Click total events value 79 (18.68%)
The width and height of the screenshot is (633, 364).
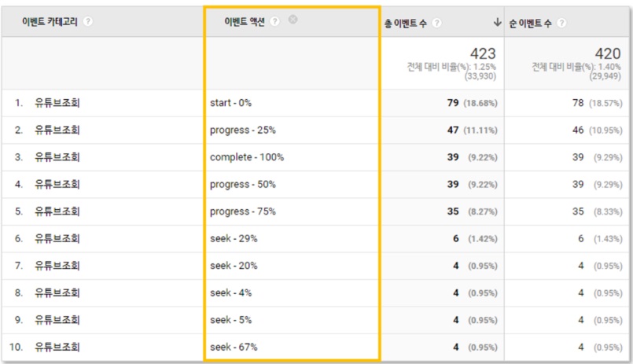472,103
